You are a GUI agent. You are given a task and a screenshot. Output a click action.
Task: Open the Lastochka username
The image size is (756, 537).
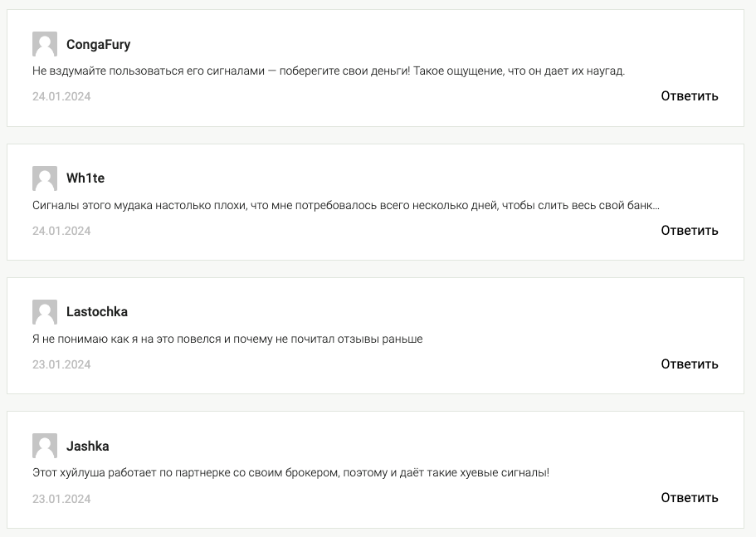point(97,312)
